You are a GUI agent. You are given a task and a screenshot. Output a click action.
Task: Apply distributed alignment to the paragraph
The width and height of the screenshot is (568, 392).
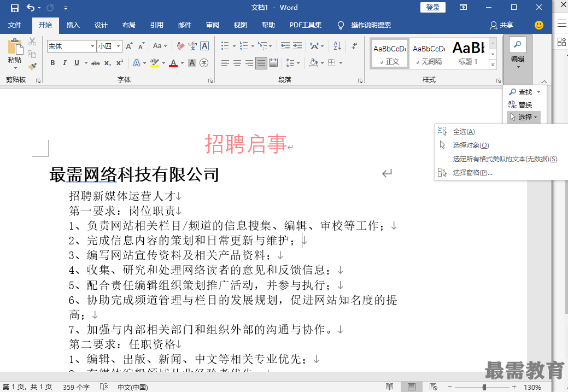(273, 63)
